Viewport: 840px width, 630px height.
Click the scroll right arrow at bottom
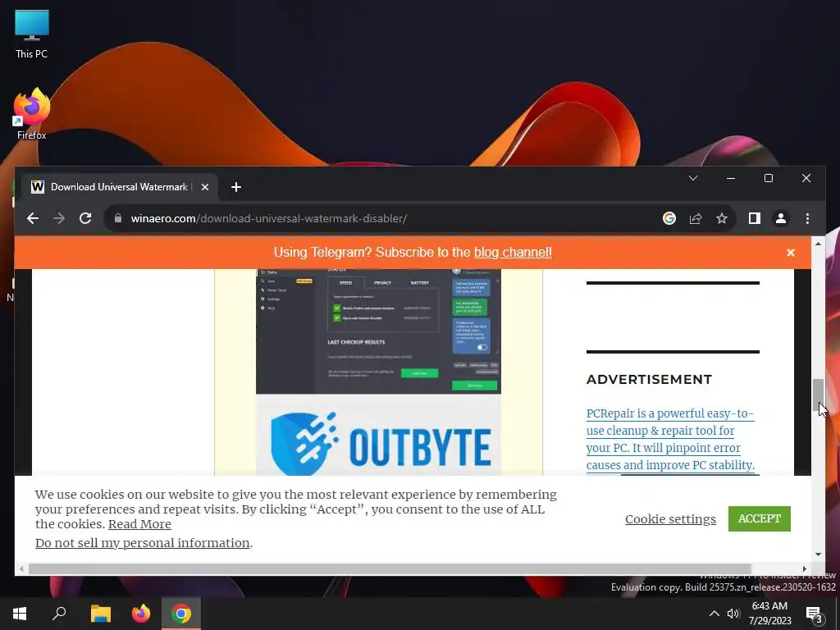[x=804, y=569]
